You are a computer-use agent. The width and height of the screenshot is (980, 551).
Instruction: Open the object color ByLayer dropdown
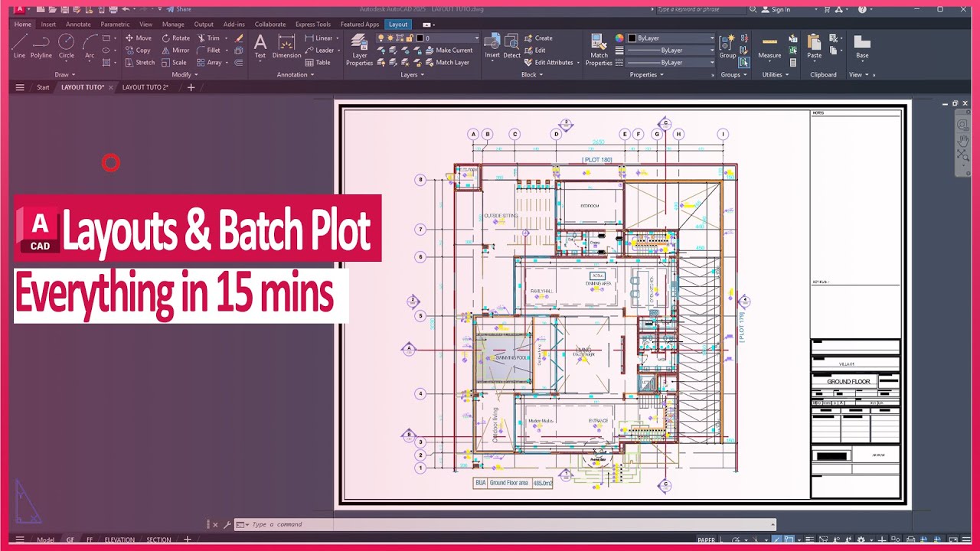pos(671,37)
